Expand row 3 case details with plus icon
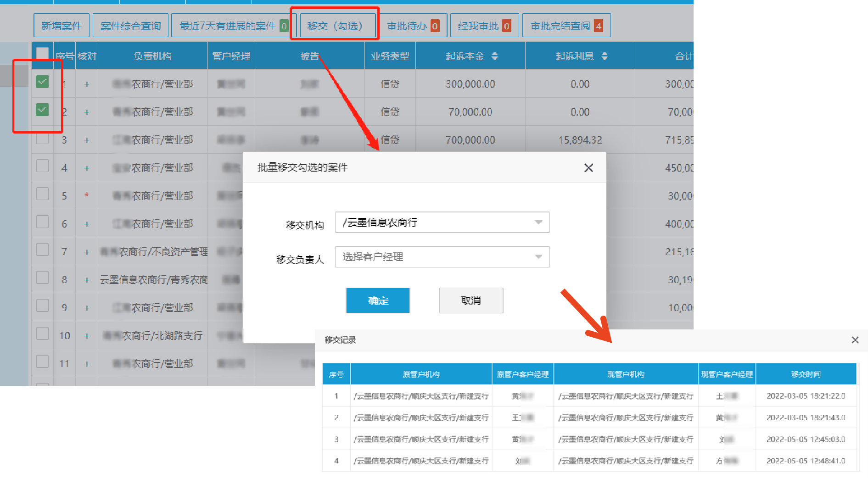The image size is (868, 479). 87,139
